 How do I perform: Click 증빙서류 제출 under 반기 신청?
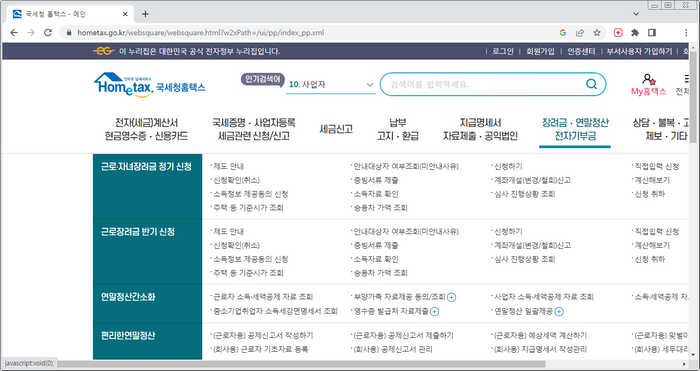tap(376, 246)
